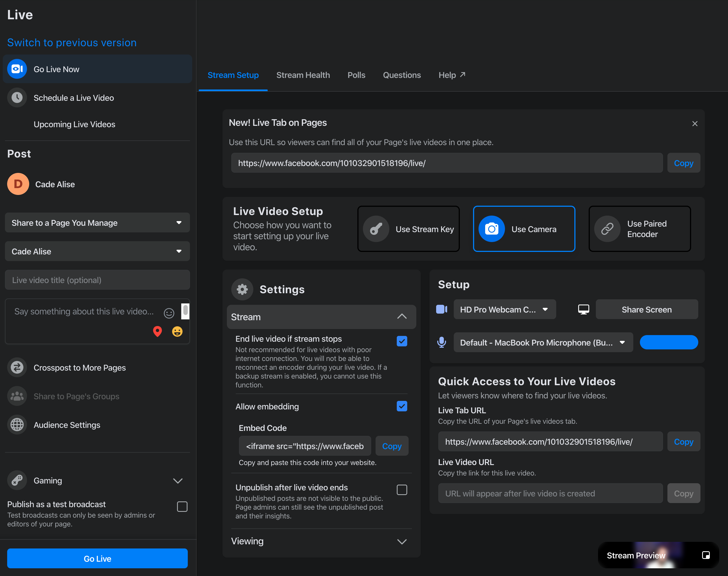Copy the Embed Code

tap(392, 446)
